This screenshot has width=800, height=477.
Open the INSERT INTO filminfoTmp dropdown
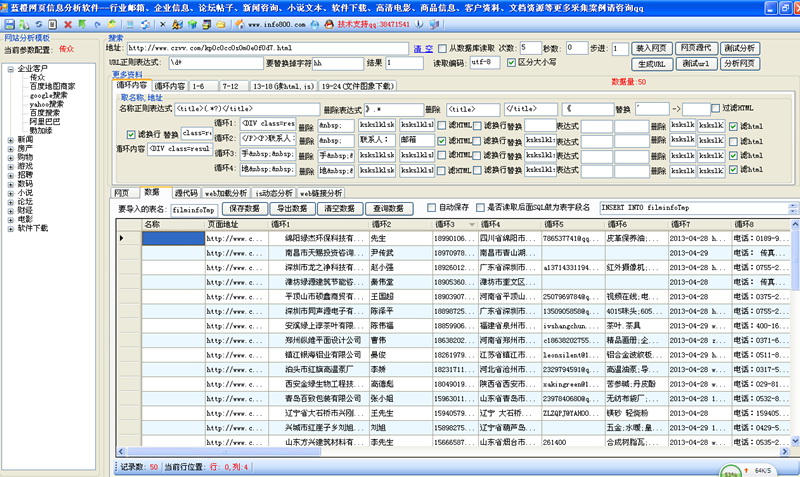click(792, 208)
